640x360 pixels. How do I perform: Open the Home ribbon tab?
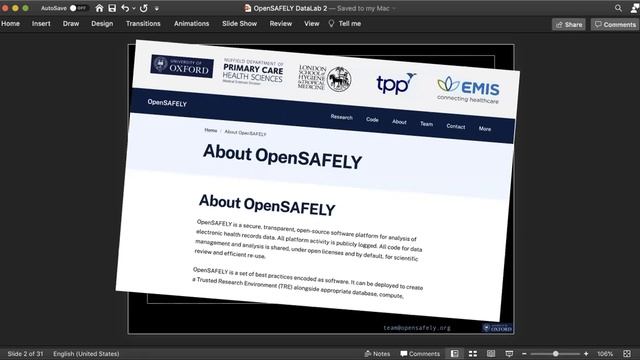click(10, 24)
